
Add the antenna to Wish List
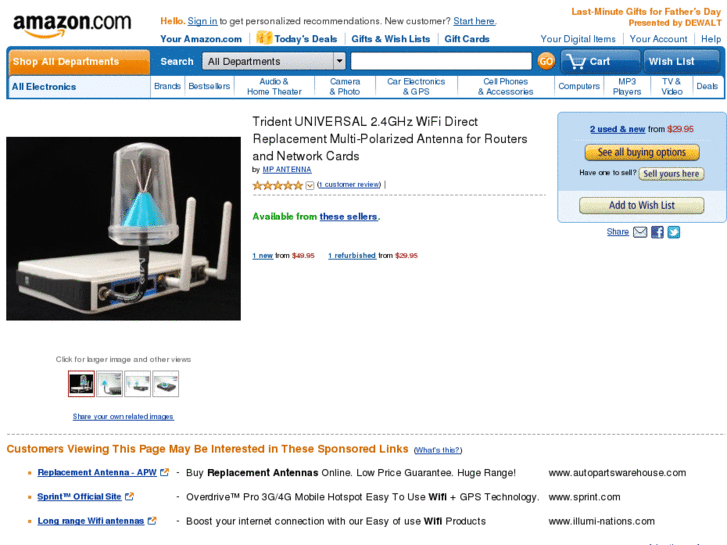642,205
